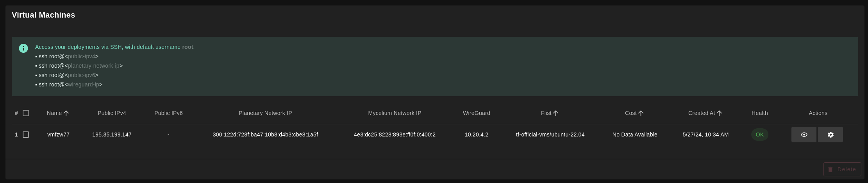Click the WireGuard IP 10.20.4.2
The image size is (868, 183).
pyautogui.click(x=476, y=135)
